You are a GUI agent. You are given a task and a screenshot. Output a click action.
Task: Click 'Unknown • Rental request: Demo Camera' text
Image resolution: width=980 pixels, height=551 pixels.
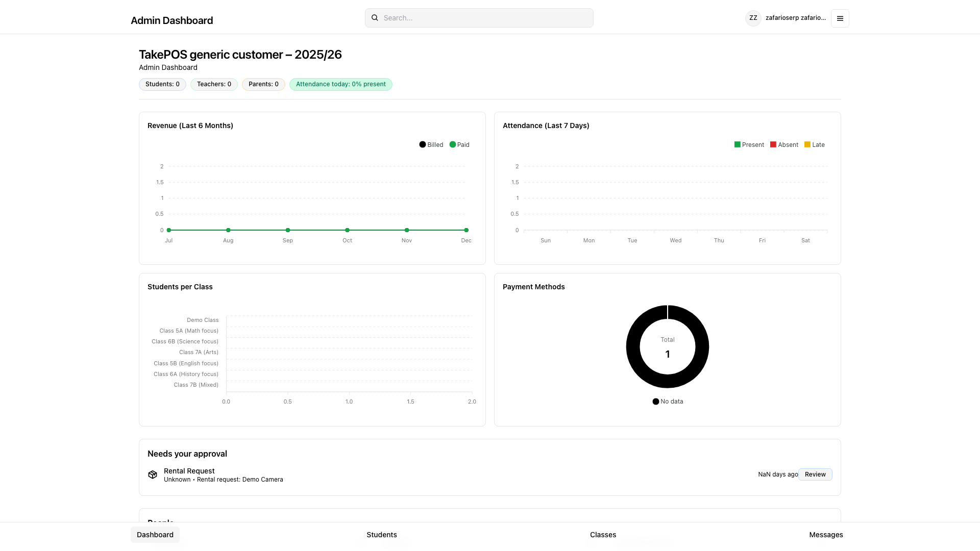coord(223,480)
